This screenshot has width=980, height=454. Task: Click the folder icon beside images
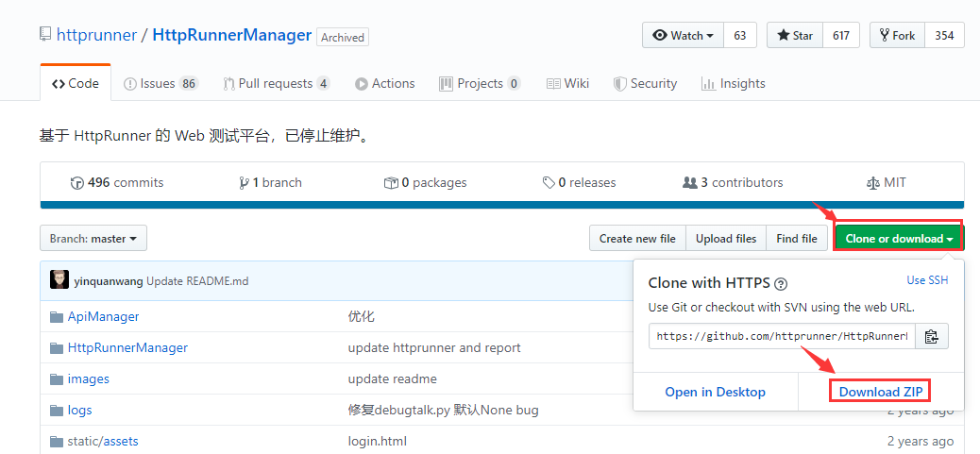57,379
